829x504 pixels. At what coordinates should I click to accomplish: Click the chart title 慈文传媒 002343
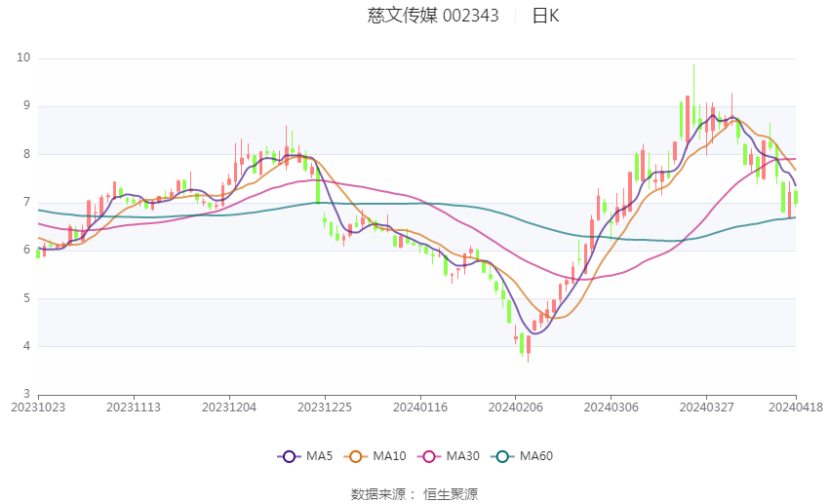433,16
